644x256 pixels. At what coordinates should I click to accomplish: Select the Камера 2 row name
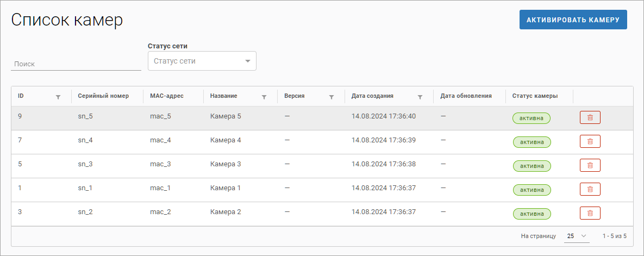pos(226,212)
